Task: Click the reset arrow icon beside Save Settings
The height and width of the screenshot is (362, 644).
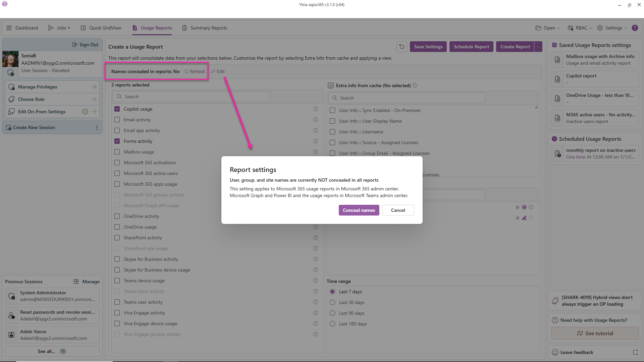Action: (402, 47)
